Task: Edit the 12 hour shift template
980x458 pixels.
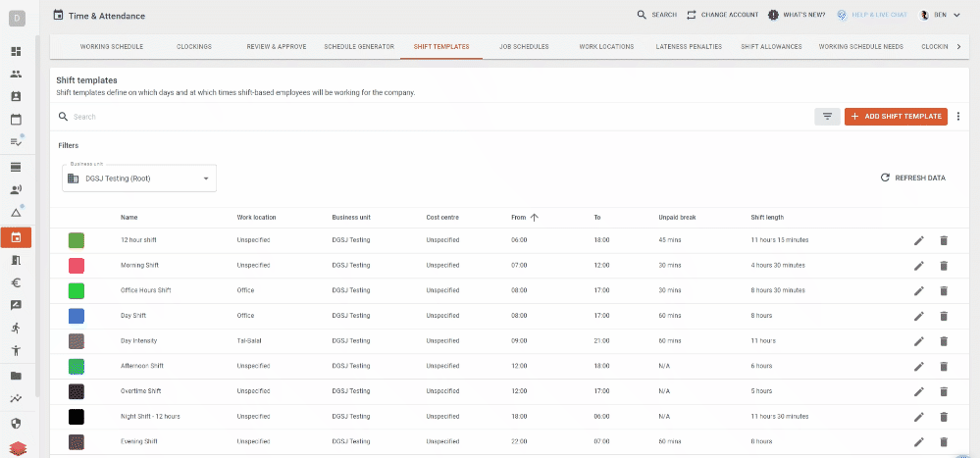Action: 919,240
